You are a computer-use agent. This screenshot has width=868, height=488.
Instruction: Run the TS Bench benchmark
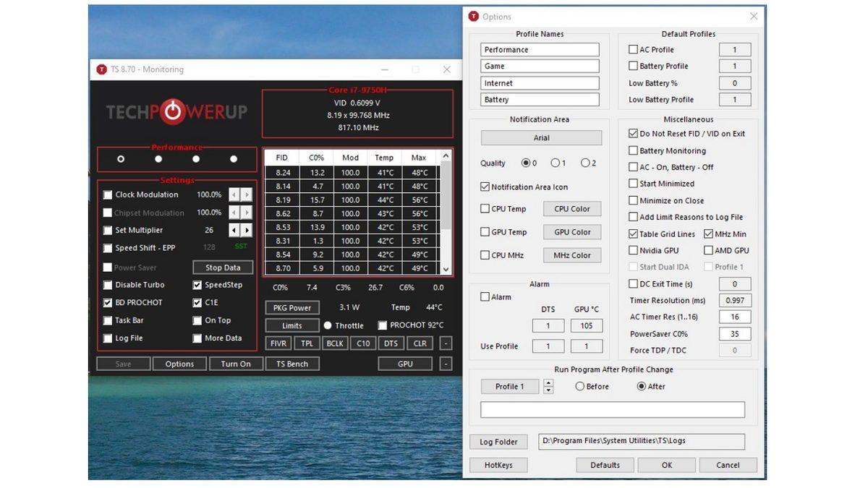[x=292, y=364]
